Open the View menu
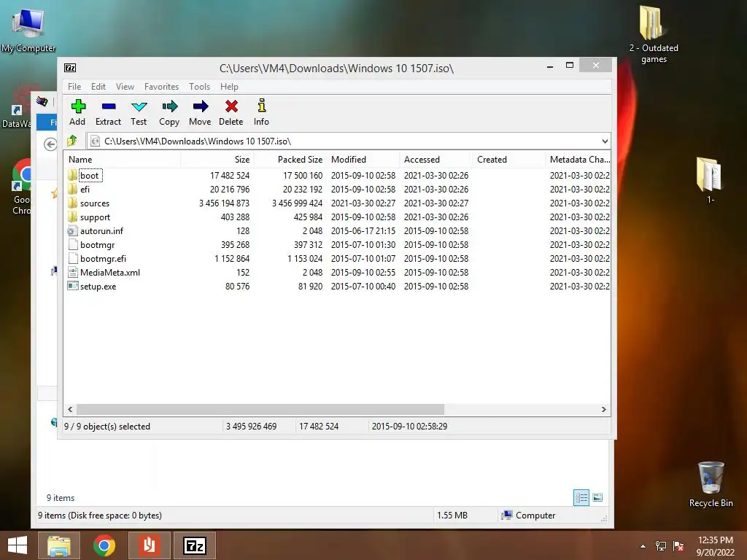This screenshot has width=747, height=560. point(125,87)
